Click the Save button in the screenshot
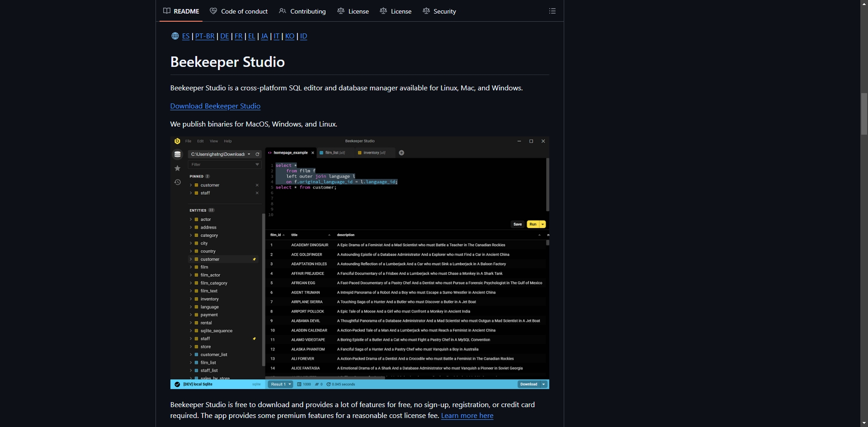The height and width of the screenshot is (427, 868). 518,224
